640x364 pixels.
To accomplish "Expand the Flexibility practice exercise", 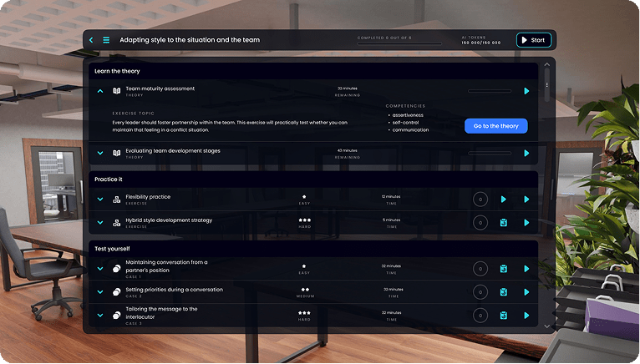I will point(100,199).
